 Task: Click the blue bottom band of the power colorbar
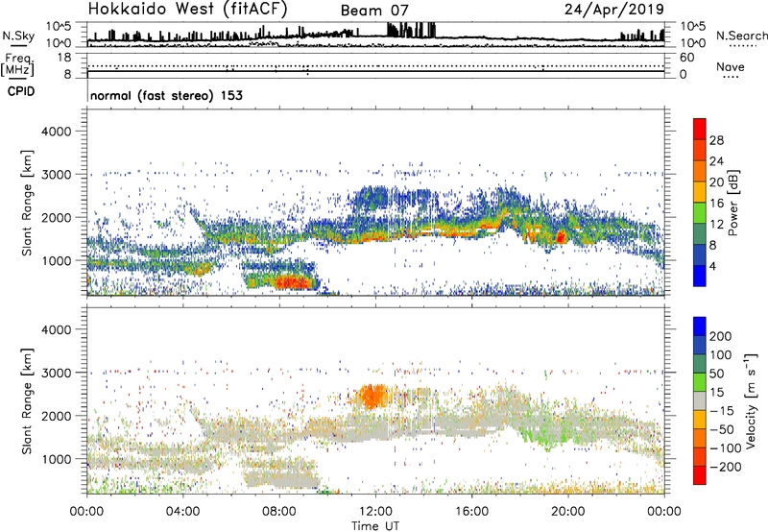[x=700, y=276]
